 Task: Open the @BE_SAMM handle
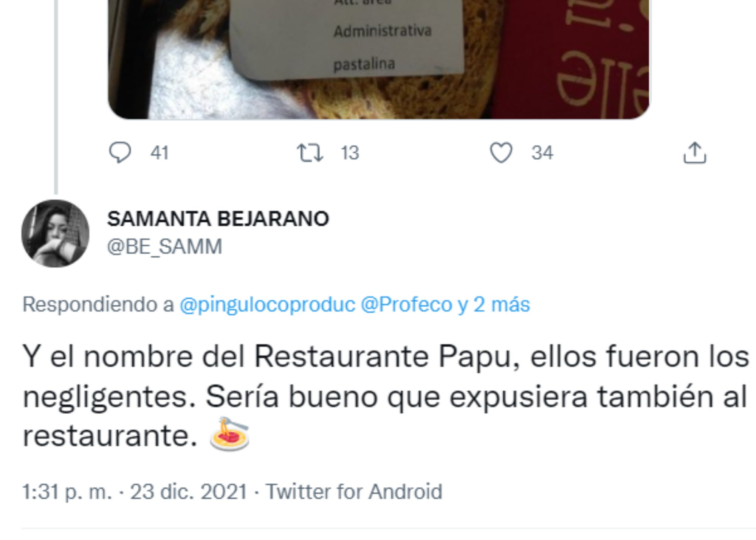(x=165, y=247)
